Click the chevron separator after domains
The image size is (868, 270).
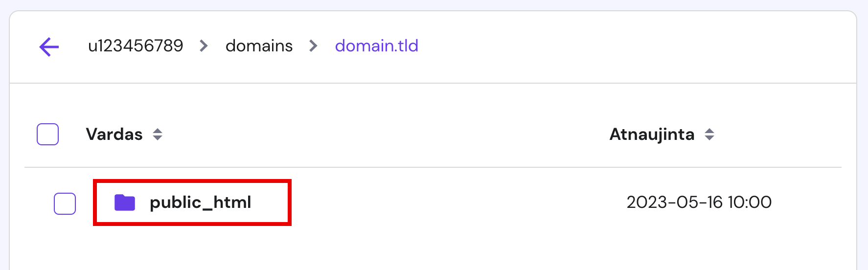(x=314, y=46)
